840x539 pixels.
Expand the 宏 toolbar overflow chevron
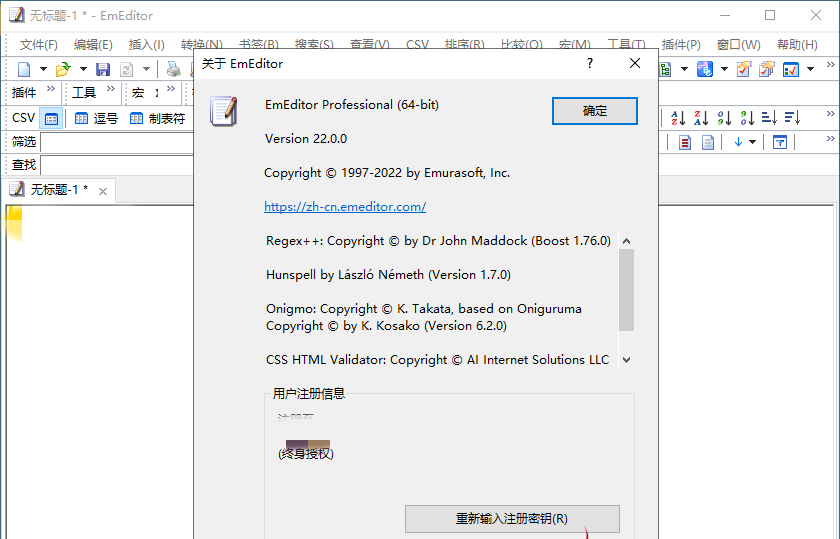(x=171, y=88)
